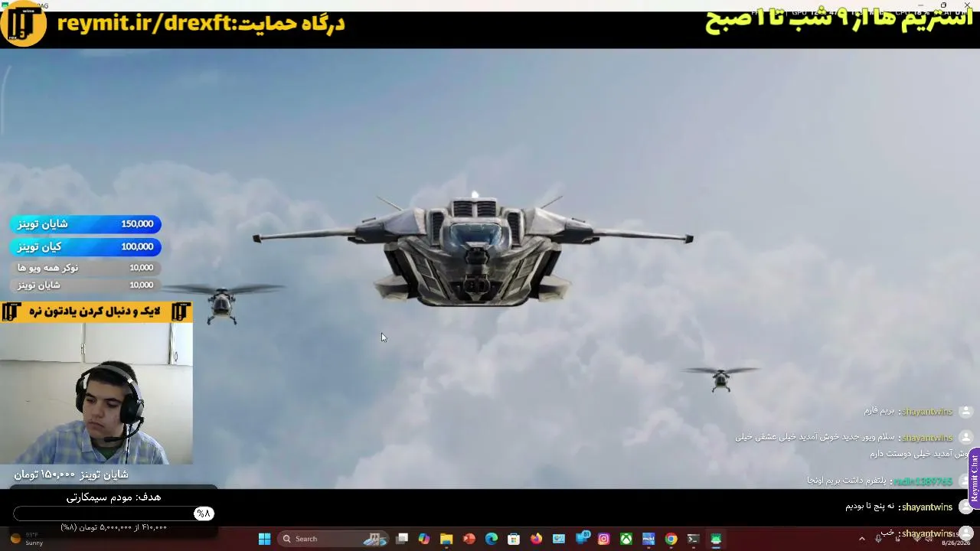This screenshot has width=980, height=551.
Task: Click the radin chat username
Action: pos(923,481)
